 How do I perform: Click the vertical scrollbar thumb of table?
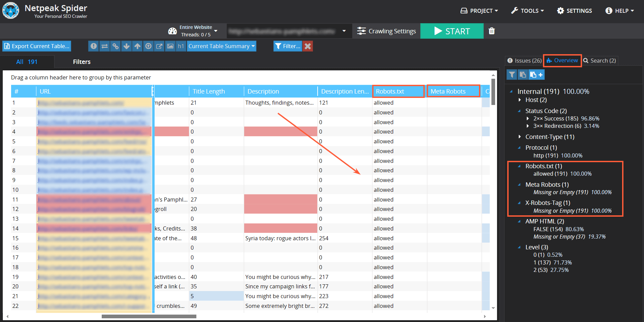pyautogui.click(x=493, y=92)
